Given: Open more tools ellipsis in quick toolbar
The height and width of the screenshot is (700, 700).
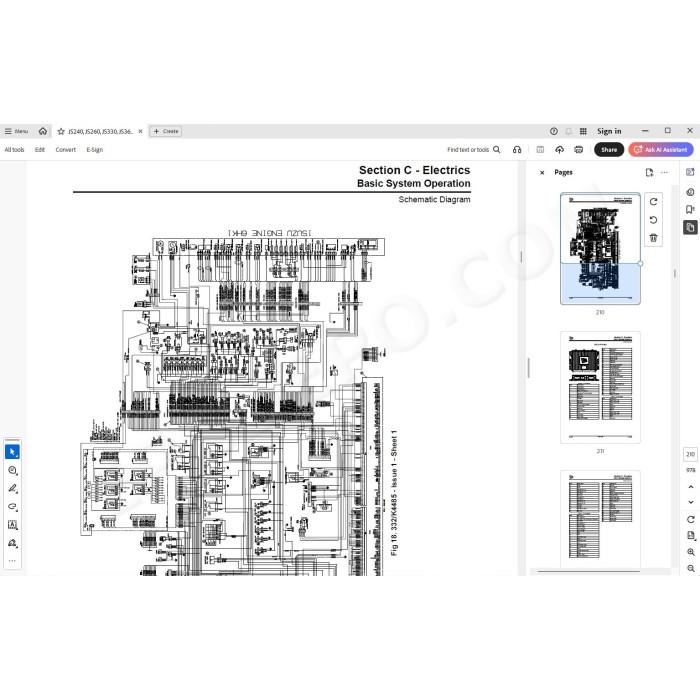Looking at the screenshot, I should [12, 561].
